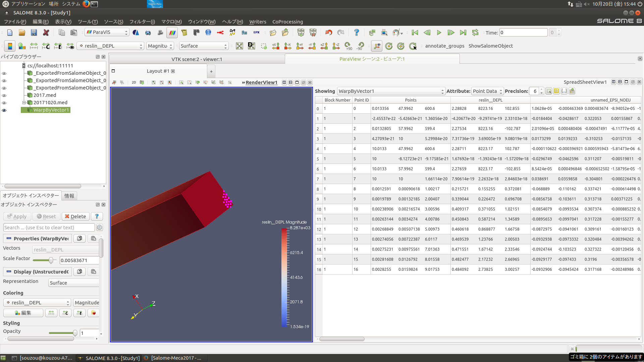This screenshot has height=362, width=644.
Task: Click the Go to last frame icon
Action: (x=463, y=33)
